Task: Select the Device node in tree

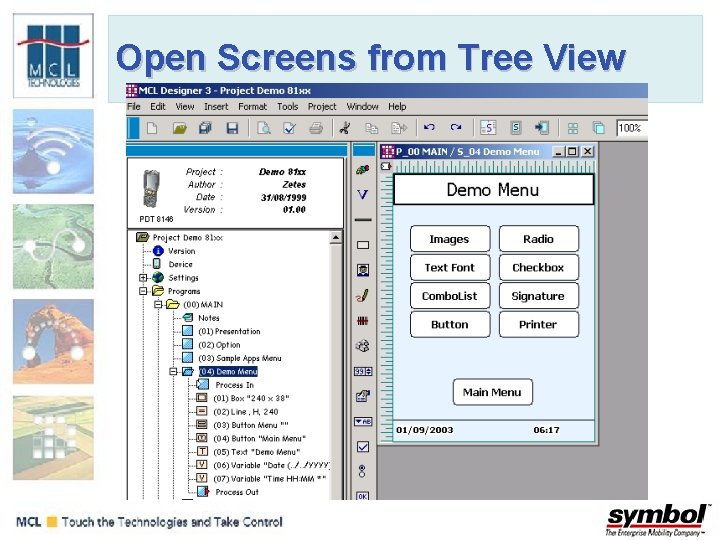Action: pos(180,264)
